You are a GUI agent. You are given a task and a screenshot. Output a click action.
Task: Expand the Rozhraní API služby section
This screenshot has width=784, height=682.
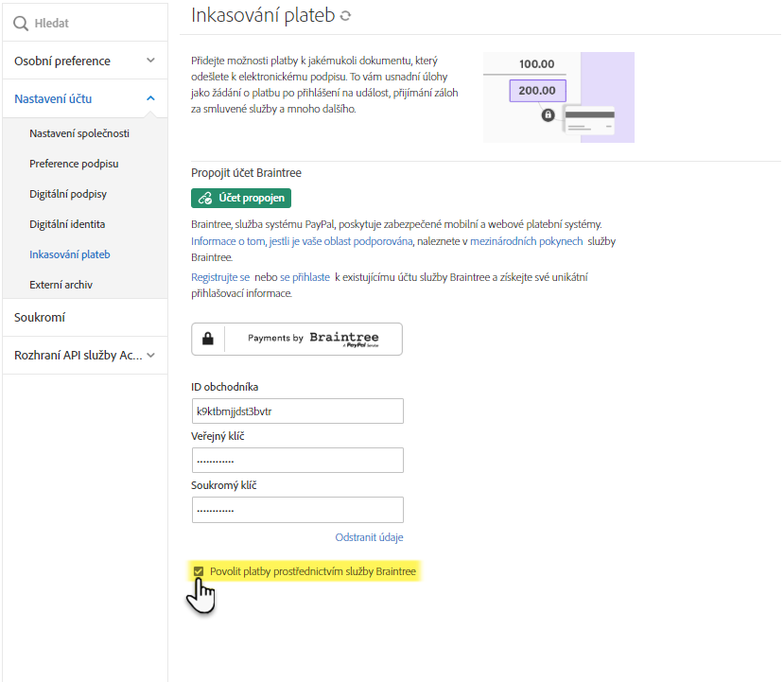[150, 356]
